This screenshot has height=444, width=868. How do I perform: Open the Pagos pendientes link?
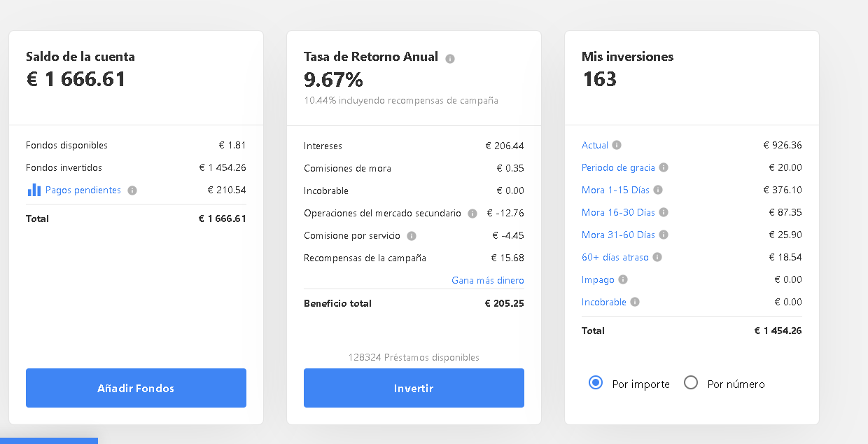(83, 190)
